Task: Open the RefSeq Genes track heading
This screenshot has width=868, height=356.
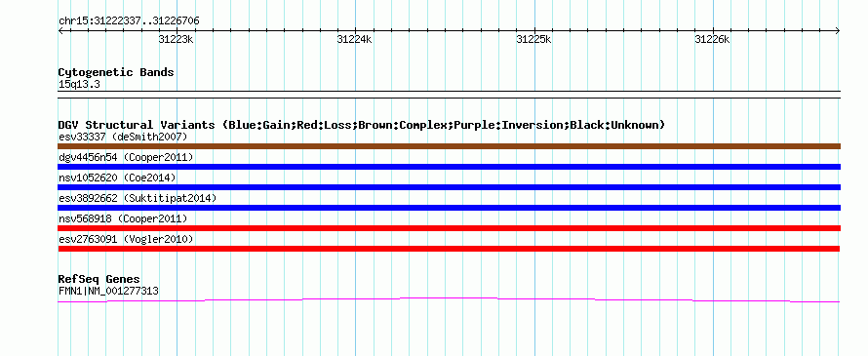Action: coord(99,279)
